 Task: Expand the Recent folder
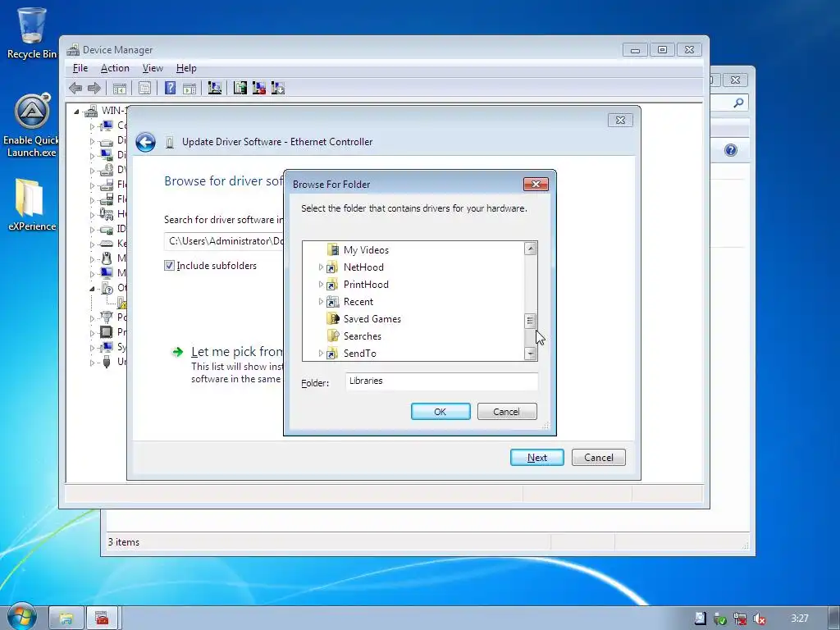coord(321,301)
